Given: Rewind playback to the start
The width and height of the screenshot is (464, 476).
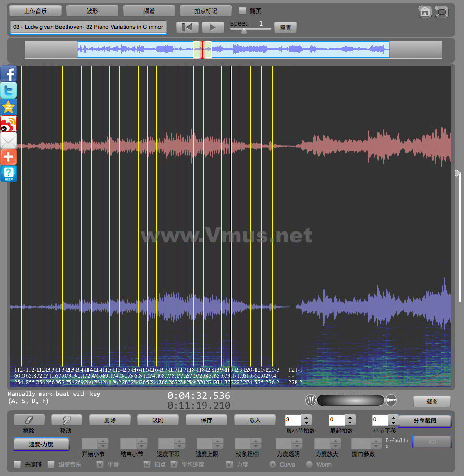Looking at the screenshot, I should click(187, 27).
